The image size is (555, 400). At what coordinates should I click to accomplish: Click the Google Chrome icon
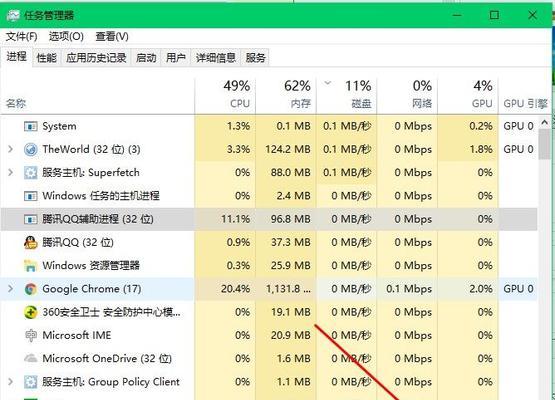[30, 289]
